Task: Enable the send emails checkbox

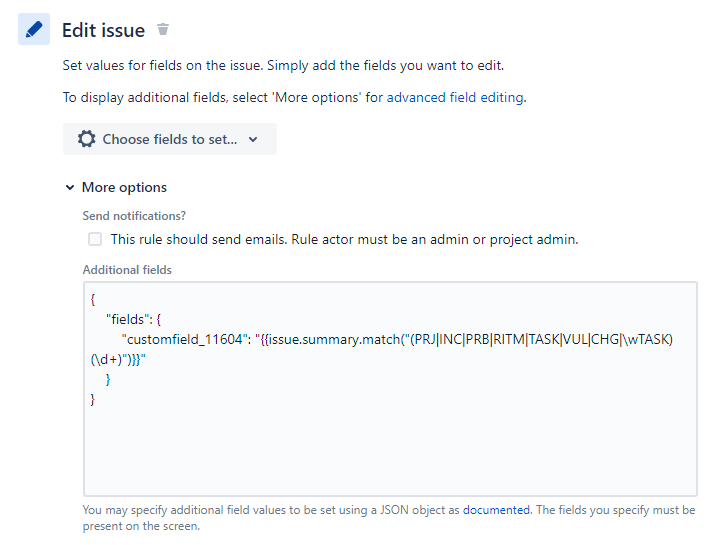Action: (95, 239)
